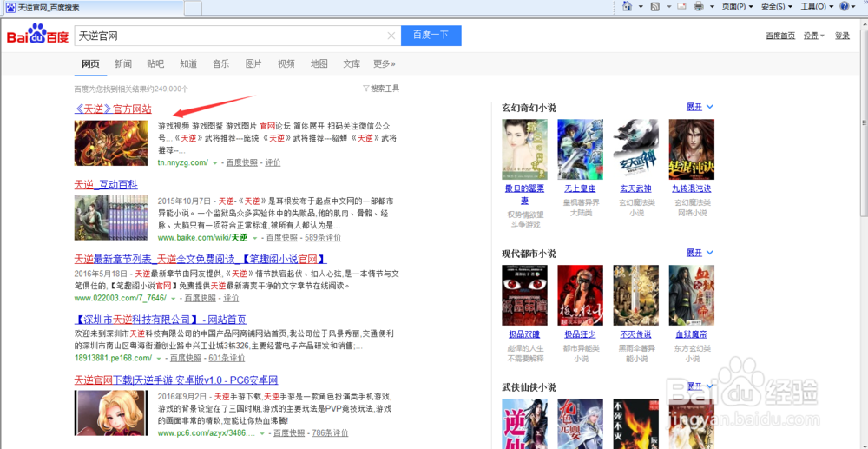The width and height of the screenshot is (868, 449).
Task: Click the 天逆官网_百度搜索 browser tab
Action: click(x=93, y=8)
